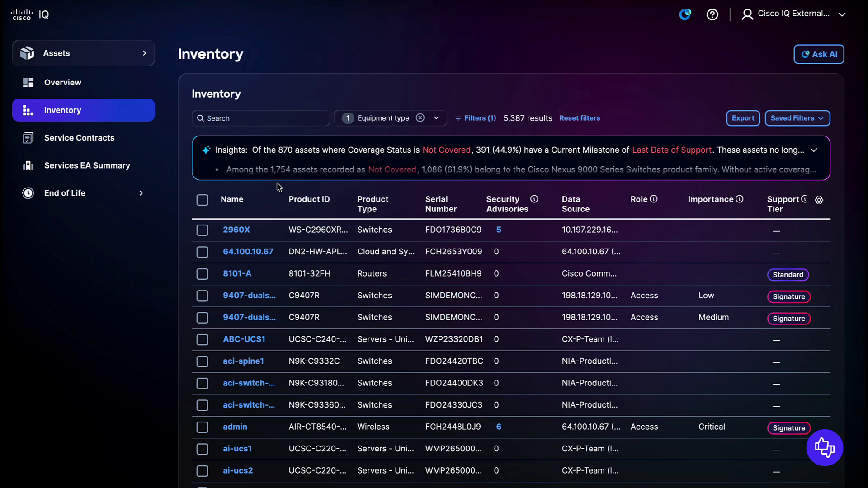The image size is (868, 488).
Task: Click the Support Tier info icon
Action: (x=804, y=199)
